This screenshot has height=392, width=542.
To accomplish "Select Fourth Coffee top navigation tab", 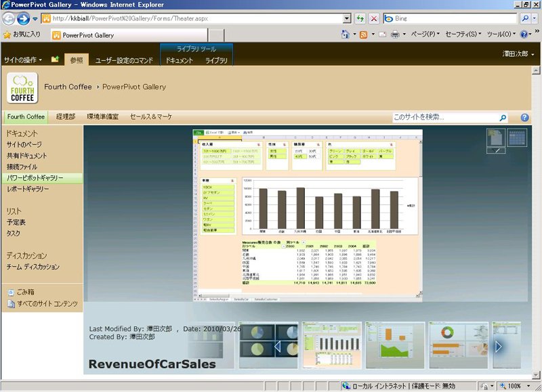I will pos(26,116).
